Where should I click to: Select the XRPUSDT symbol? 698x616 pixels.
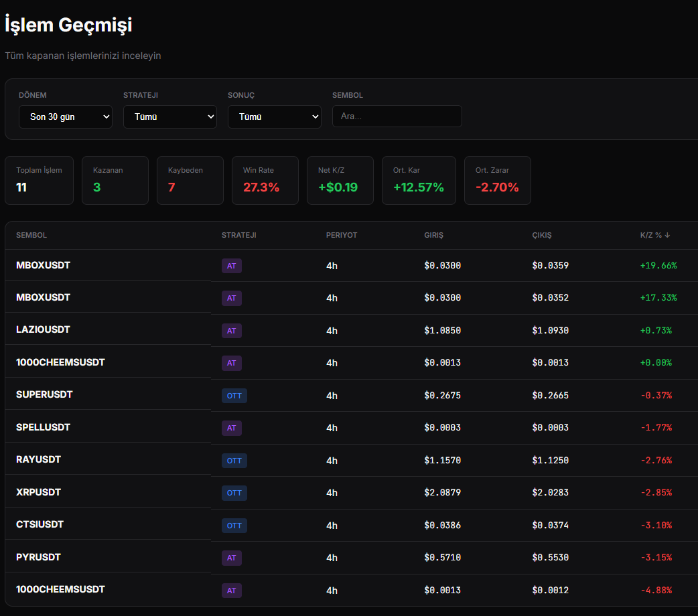[38, 492]
